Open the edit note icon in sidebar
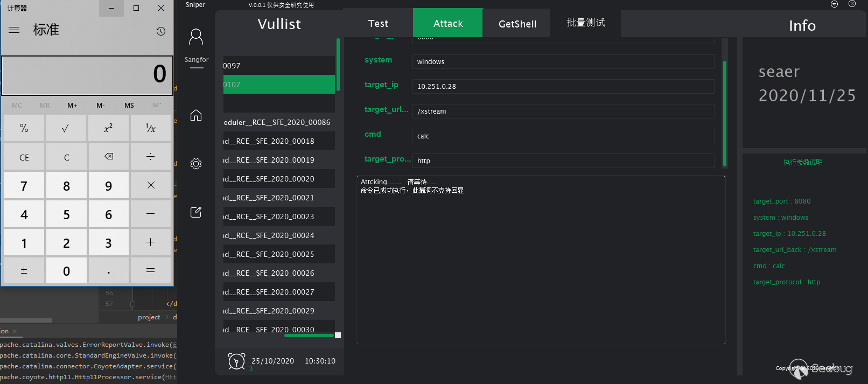Screen dimensions: 868x384 click(x=196, y=212)
